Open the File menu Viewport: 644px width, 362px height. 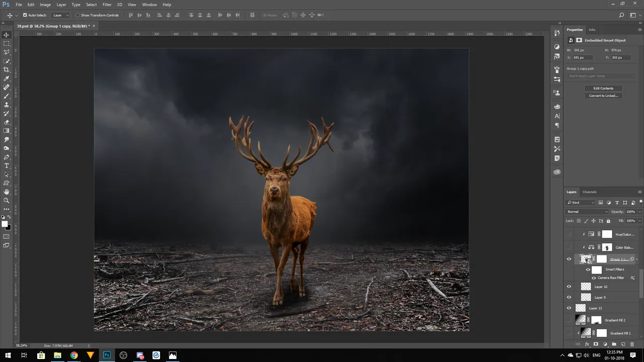[19, 5]
